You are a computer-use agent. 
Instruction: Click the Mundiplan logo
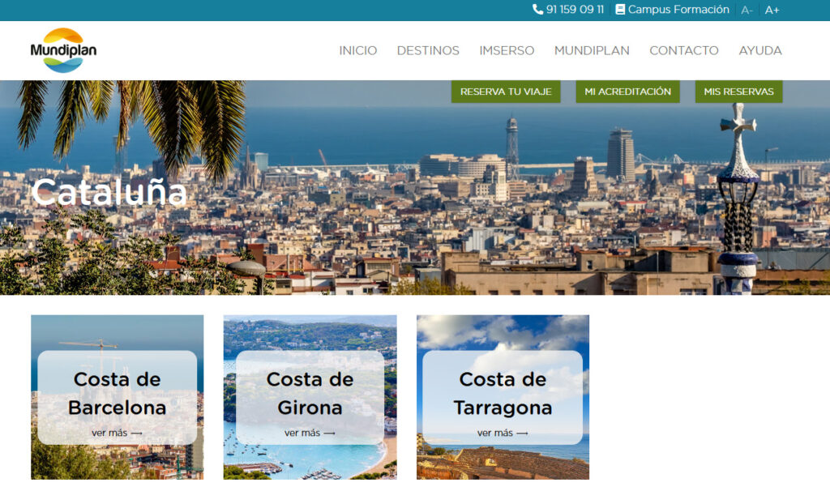(63, 50)
